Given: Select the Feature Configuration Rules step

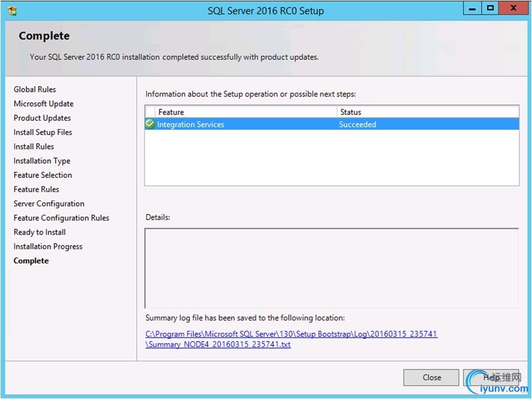Looking at the screenshot, I should pyautogui.click(x=61, y=218).
